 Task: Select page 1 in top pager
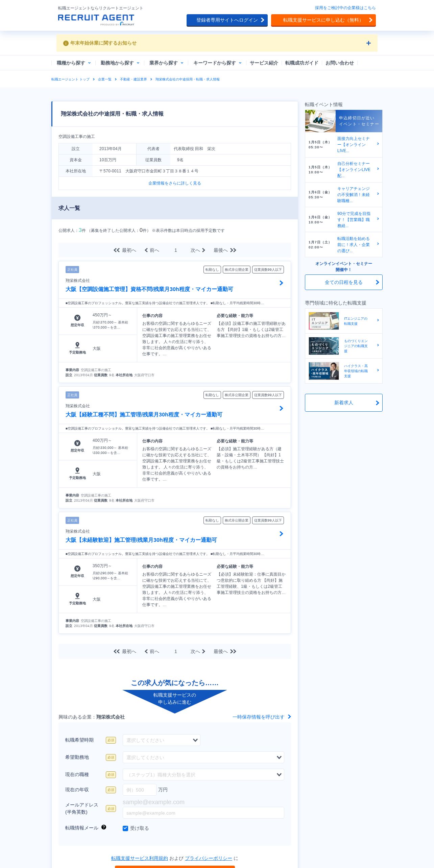[x=176, y=250]
